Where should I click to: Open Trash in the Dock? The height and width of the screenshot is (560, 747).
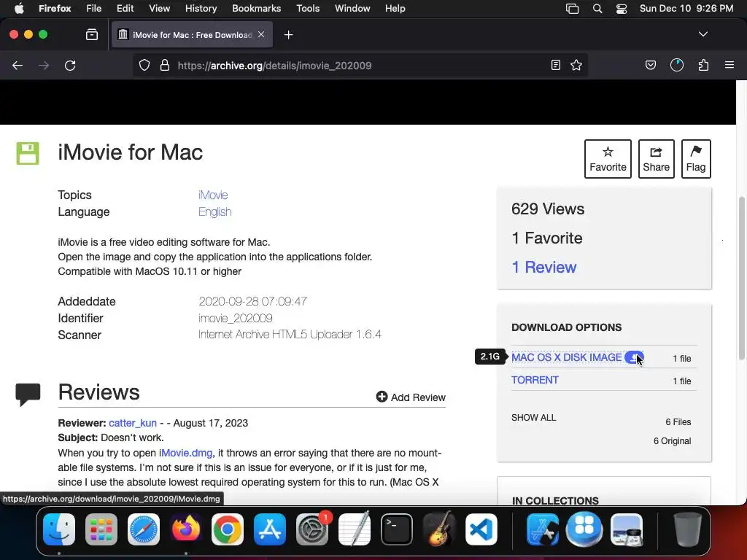(687, 529)
